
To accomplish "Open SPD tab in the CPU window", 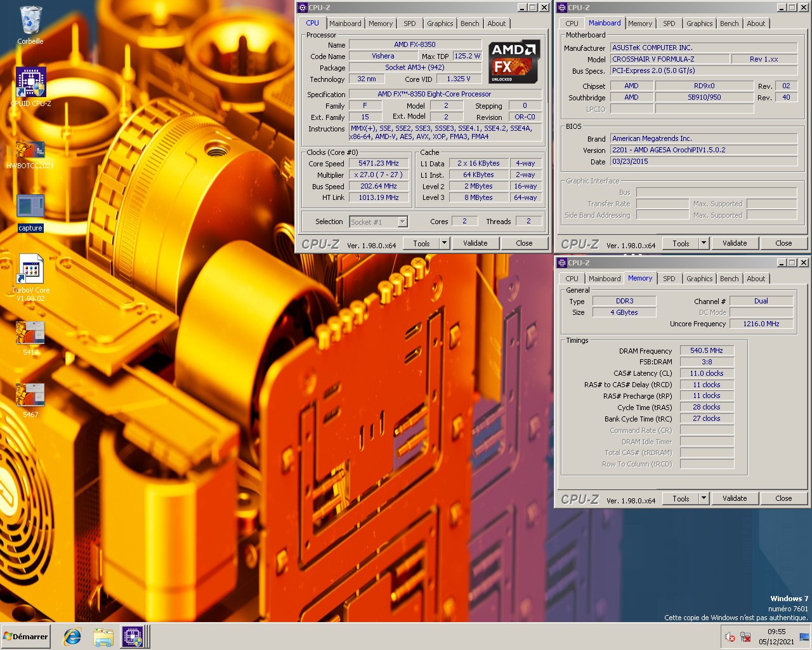I will pos(410,23).
